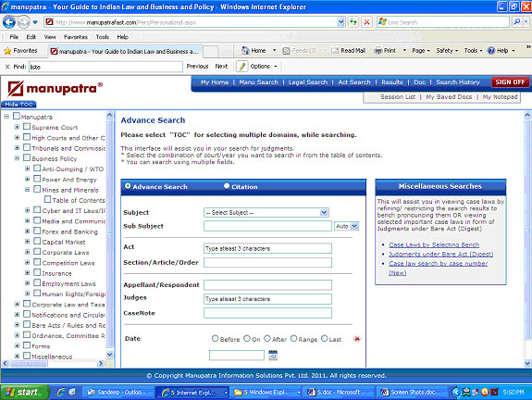Image resolution: width=532 pixels, height=400 pixels.
Task: Open the Auto dropdown next to Sub Subject
Action: point(346,226)
